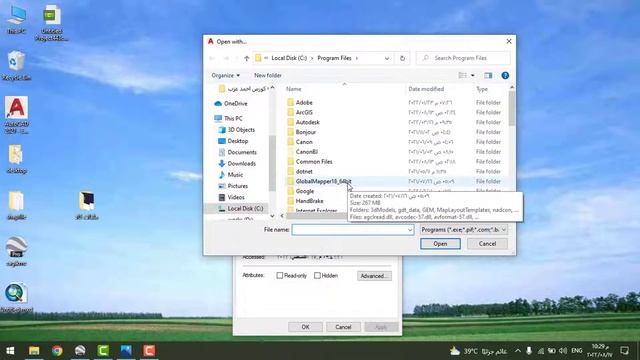Screen dimensions: 640x360
Task: Select the Google Earth Pro desktop icon
Action: click(16, 251)
